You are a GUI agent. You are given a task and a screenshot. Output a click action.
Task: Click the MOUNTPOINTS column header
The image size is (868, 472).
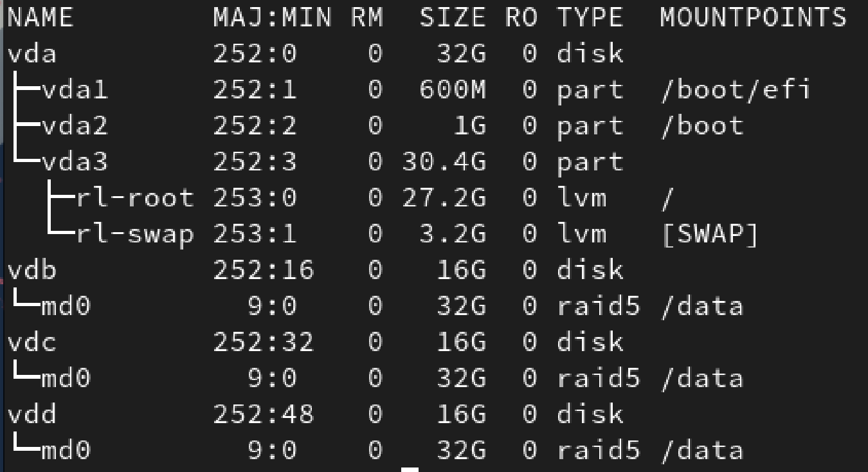(753, 18)
